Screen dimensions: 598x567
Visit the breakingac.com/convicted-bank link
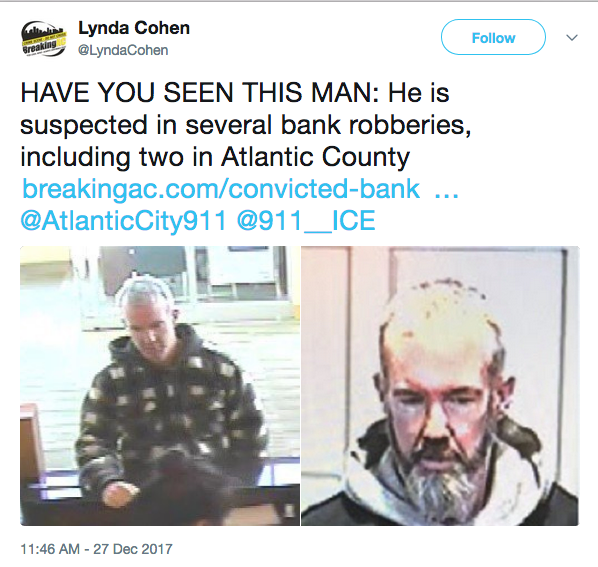coord(221,189)
